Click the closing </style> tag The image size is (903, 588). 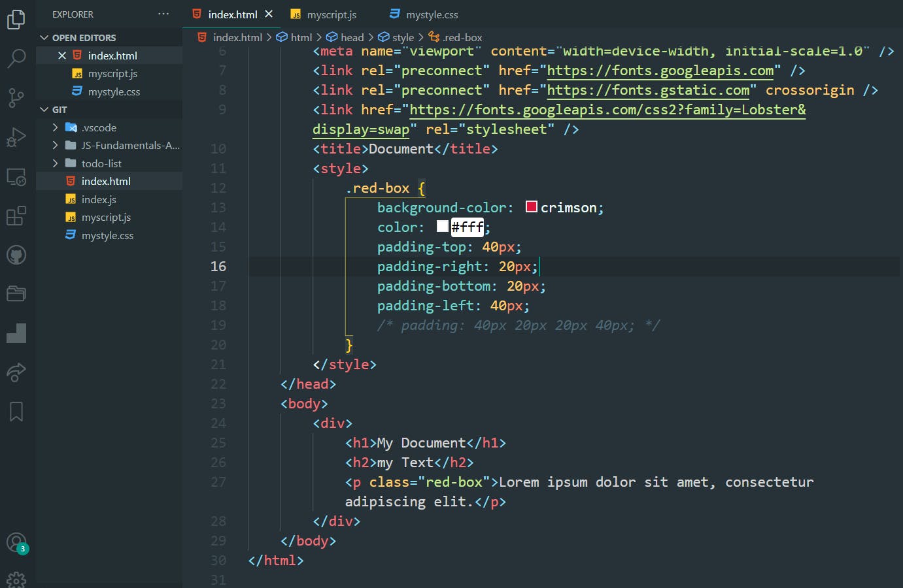click(345, 365)
